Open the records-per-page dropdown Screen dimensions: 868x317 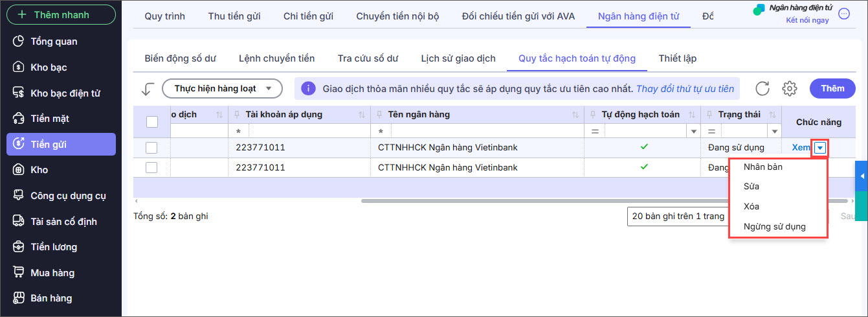676,217
